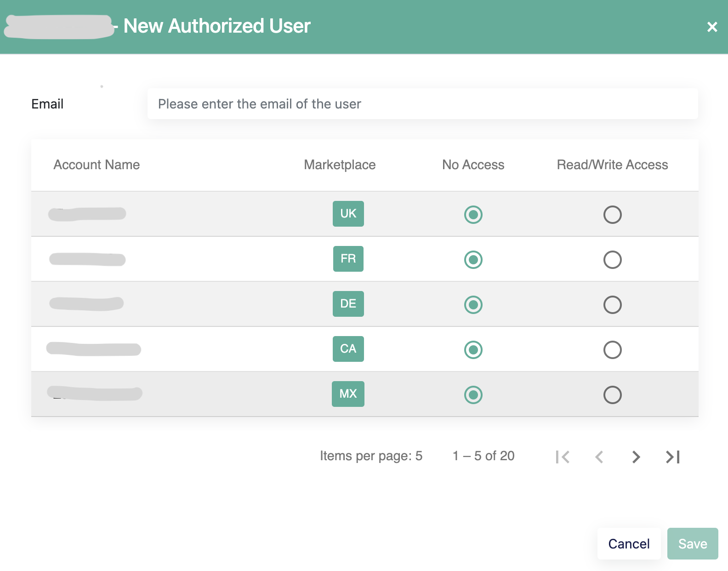Select Read/Write Access for the UK marketplace
The image size is (728, 571).
(612, 215)
